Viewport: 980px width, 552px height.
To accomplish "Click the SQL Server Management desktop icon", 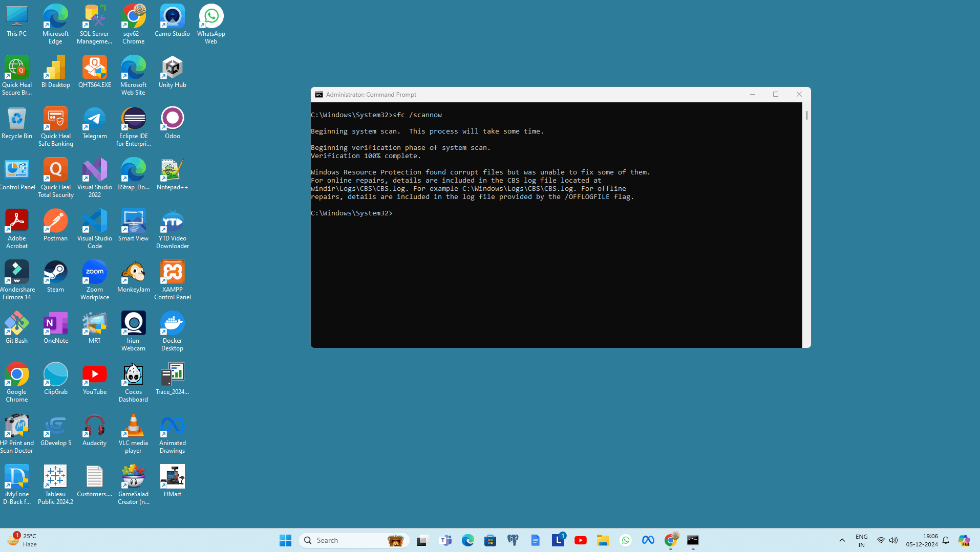I will tap(95, 24).
